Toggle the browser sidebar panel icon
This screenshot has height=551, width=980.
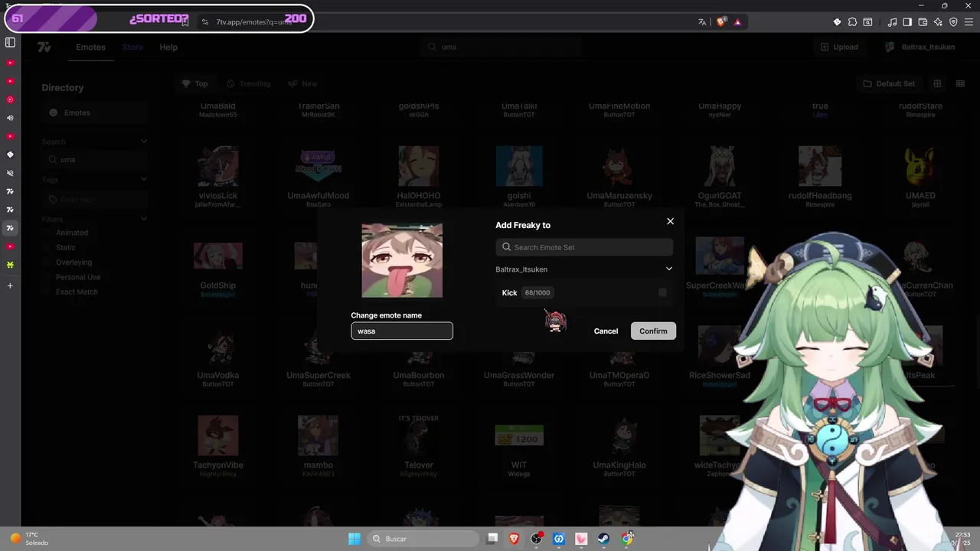tap(907, 22)
